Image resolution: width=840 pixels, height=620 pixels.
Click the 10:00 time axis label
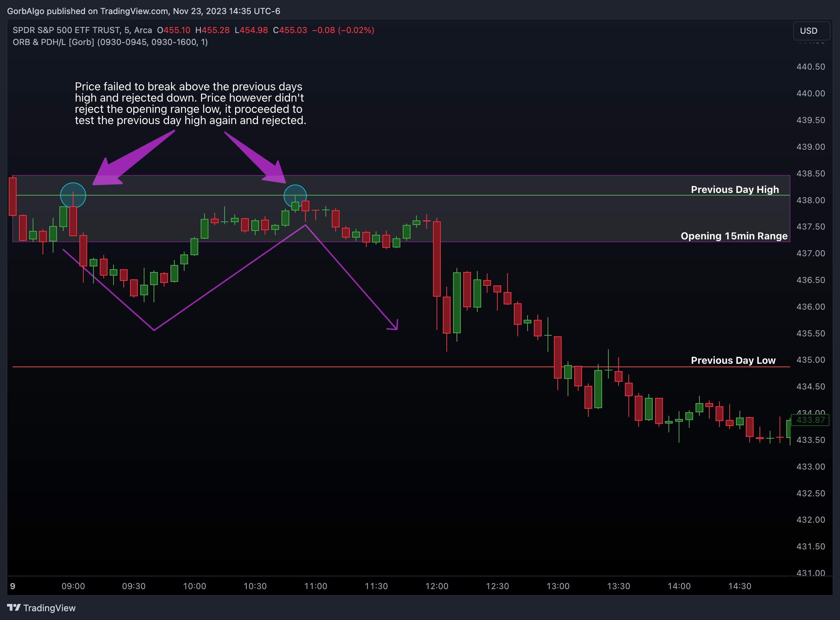(x=194, y=586)
